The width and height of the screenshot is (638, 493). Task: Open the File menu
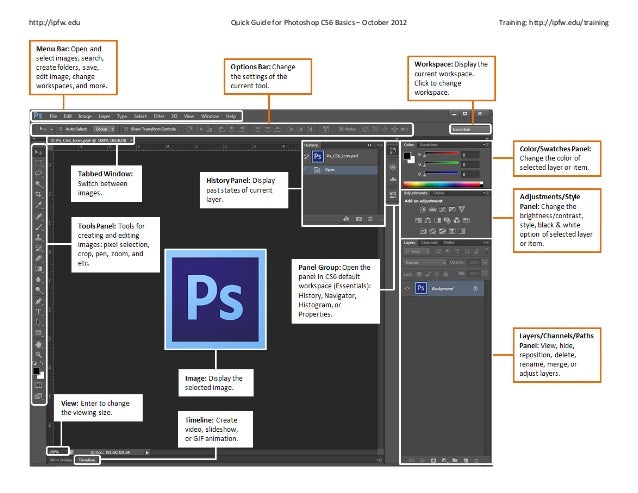(53, 116)
